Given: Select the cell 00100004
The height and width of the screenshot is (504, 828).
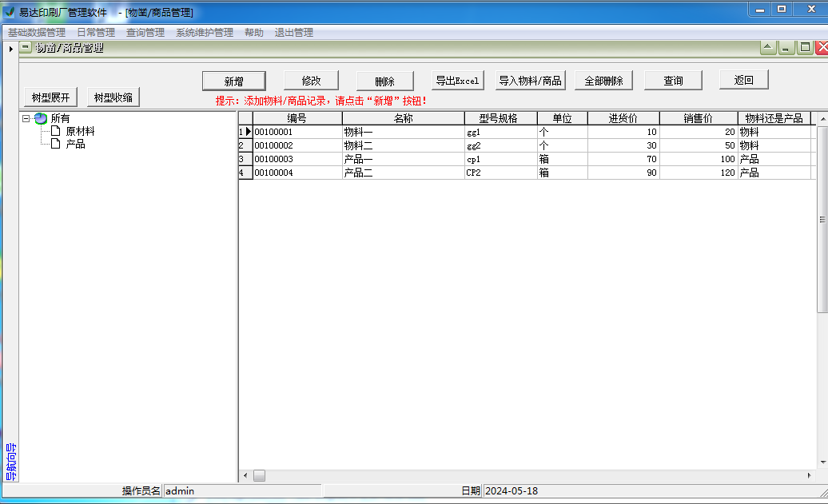Looking at the screenshot, I should click(x=297, y=173).
